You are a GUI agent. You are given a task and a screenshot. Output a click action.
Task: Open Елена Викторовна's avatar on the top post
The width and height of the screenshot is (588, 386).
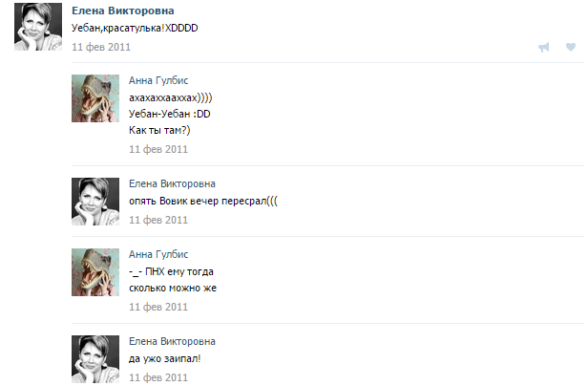click(38, 27)
